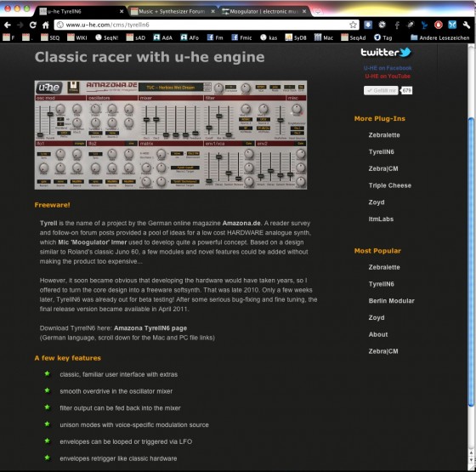Open the sAD bookmark

(136, 37)
